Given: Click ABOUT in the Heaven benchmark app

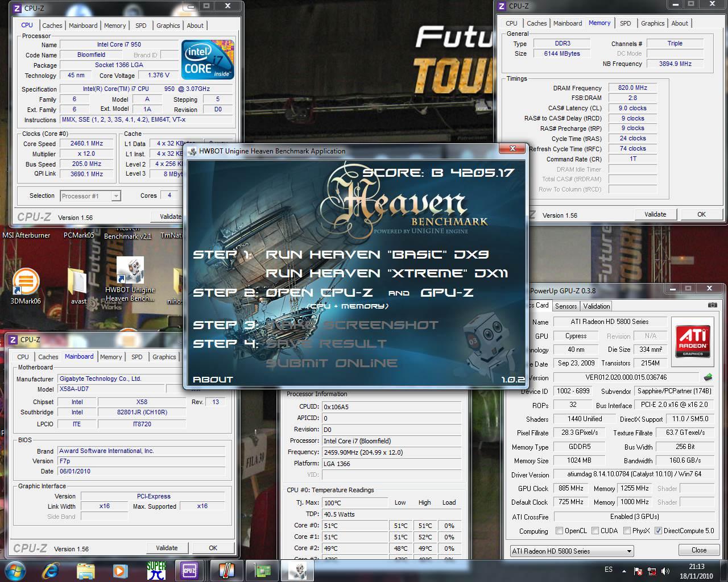Looking at the screenshot, I should (x=213, y=380).
